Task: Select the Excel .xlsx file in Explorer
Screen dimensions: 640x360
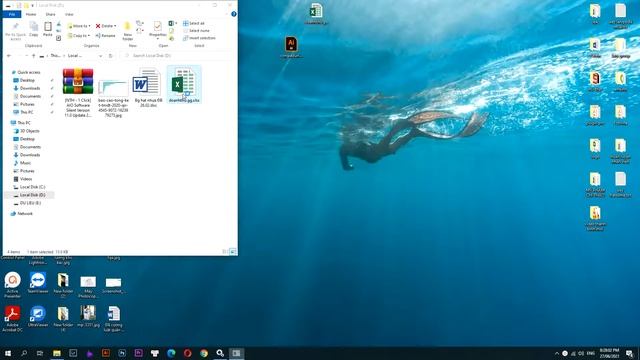Action: (184, 85)
